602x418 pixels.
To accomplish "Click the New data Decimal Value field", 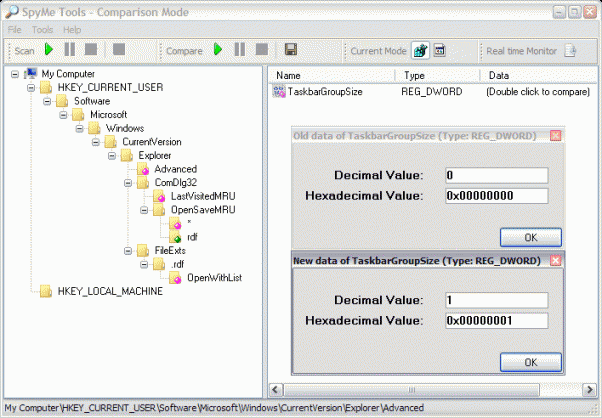I will click(x=496, y=300).
